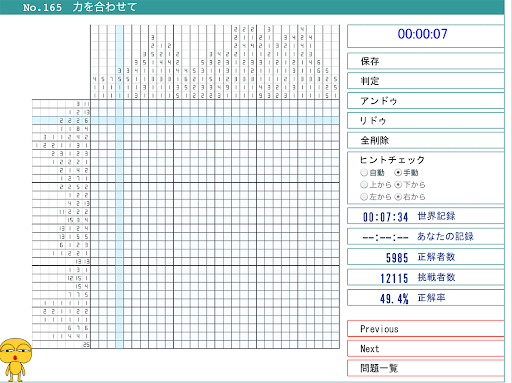Go to the Next puzzle
512x383 pixels.
click(x=426, y=349)
